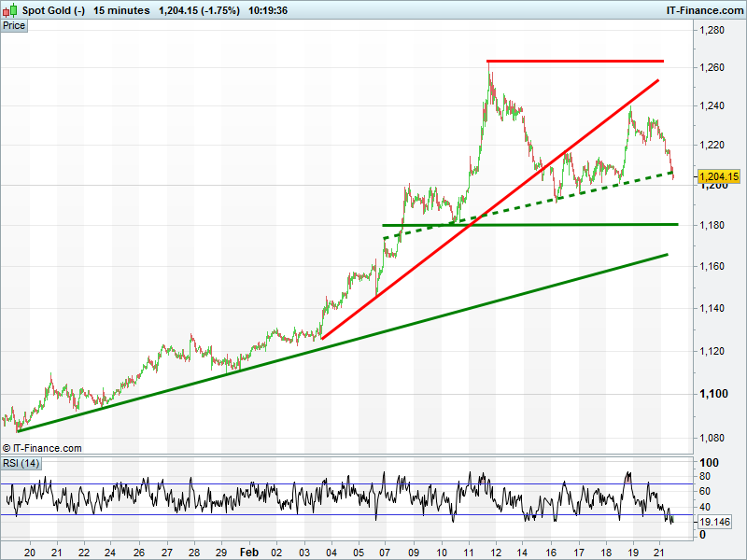Click the IT-Finance.com link at top right
The height and width of the screenshot is (560, 747).
pos(704,11)
